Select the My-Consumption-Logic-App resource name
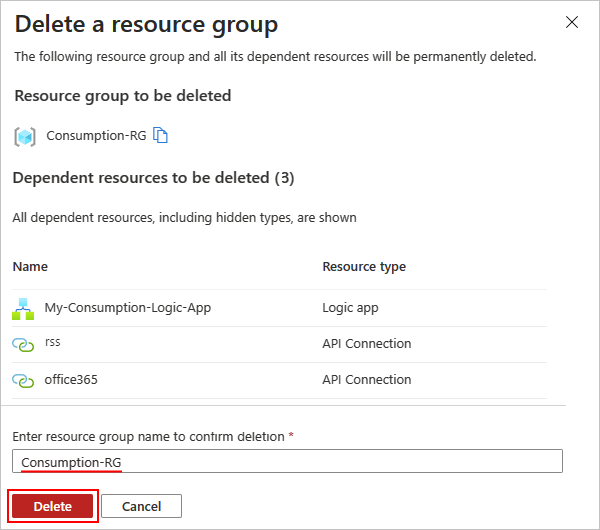The image size is (600, 530). [127, 308]
